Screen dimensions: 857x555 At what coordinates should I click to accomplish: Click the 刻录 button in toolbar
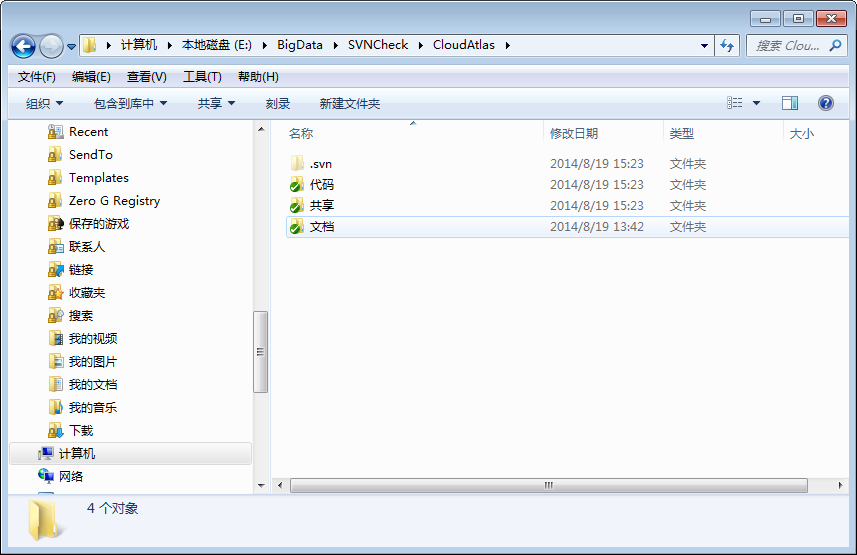(278, 104)
